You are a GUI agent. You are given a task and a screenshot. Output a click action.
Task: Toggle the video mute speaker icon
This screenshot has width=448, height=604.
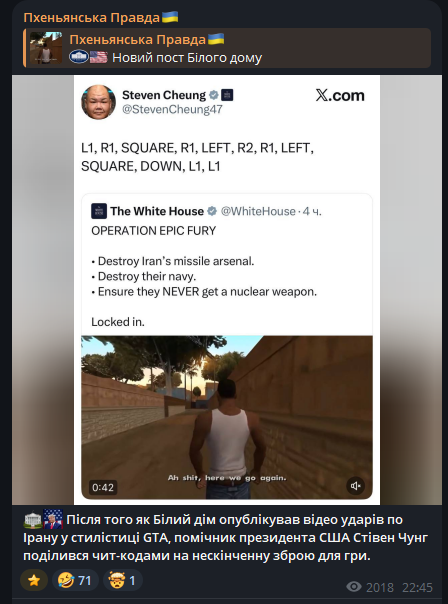355,486
